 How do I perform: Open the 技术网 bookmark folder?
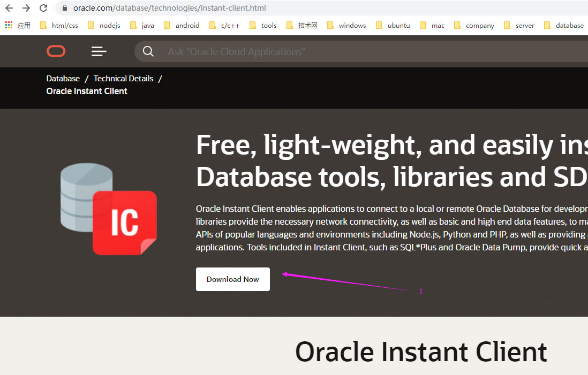[x=302, y=25]
